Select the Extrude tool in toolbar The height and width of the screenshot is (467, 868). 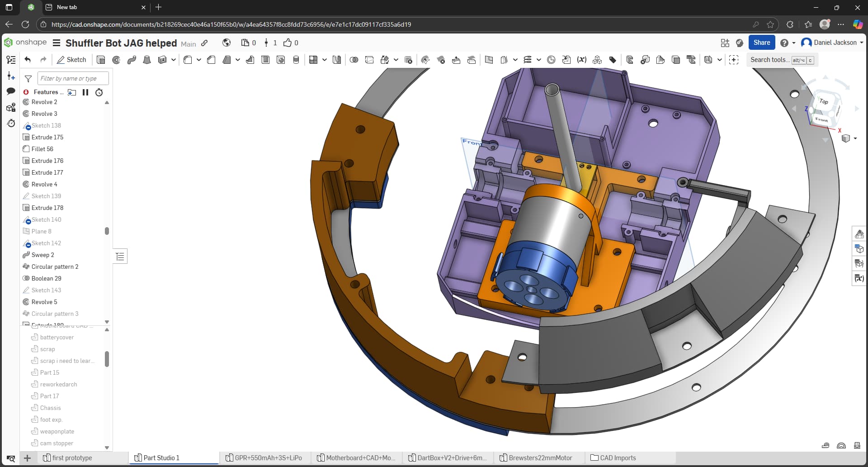101,60
